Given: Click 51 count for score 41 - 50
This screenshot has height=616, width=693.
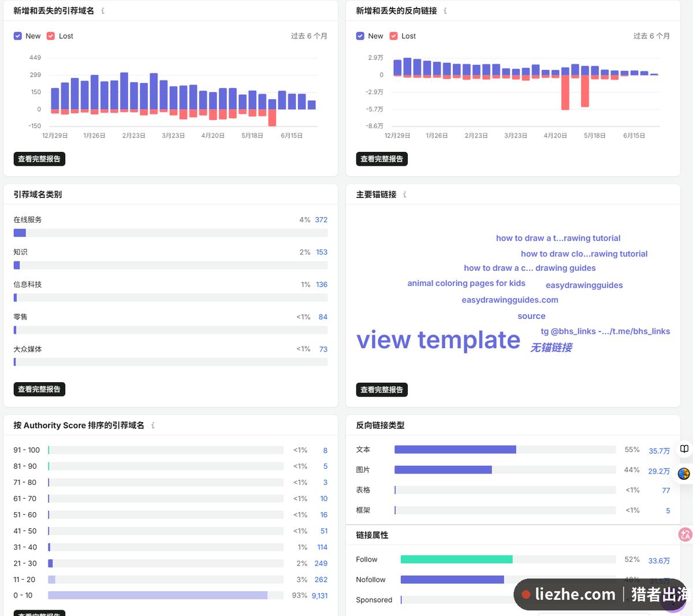Looking at the screenshot, I should (324, 531).
